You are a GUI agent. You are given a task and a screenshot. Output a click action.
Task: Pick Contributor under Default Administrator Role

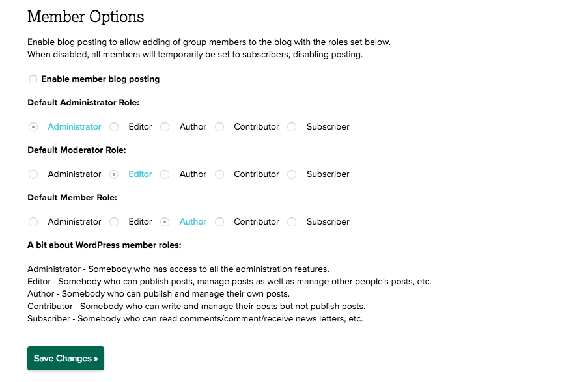219,127
